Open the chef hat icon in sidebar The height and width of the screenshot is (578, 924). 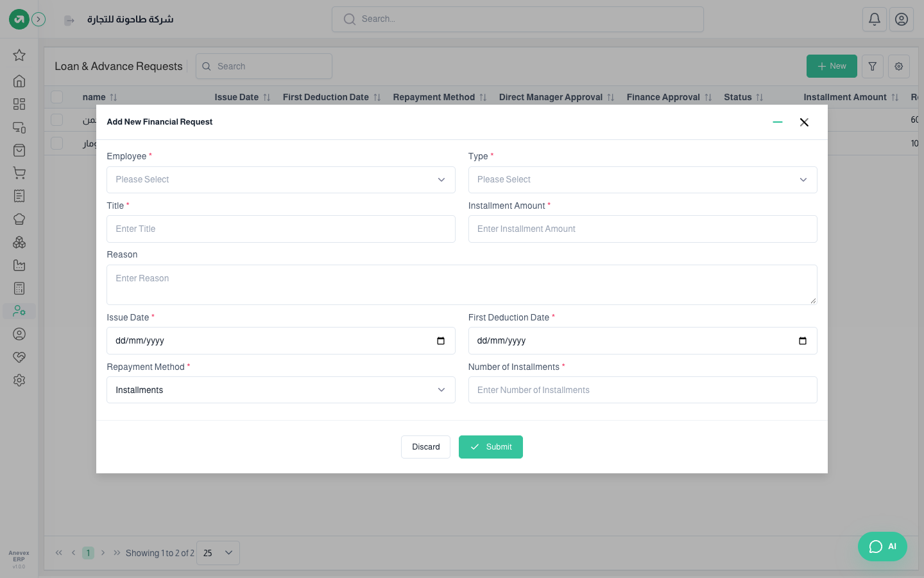[x=19, y=219]
